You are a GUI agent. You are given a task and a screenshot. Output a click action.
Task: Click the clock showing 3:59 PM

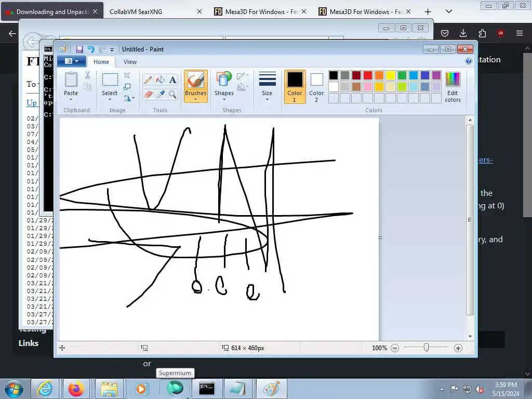point(506,385)
